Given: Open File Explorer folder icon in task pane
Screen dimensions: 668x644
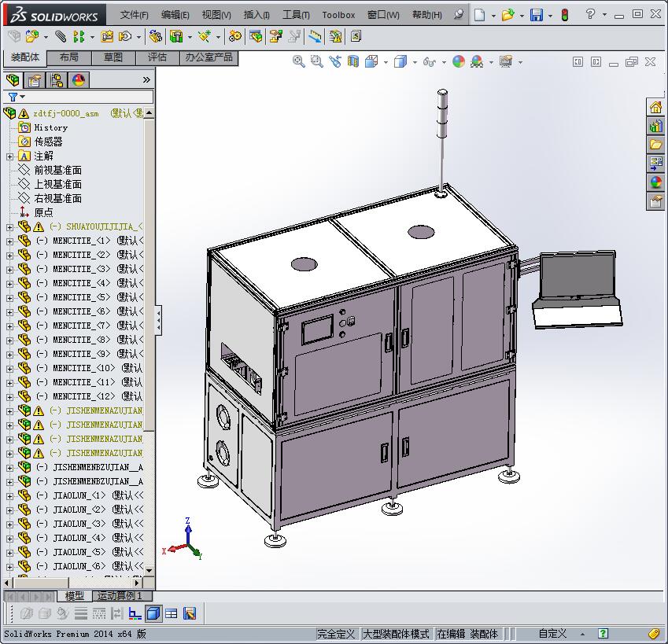Looking at the screenshot, I should [655, 145].
